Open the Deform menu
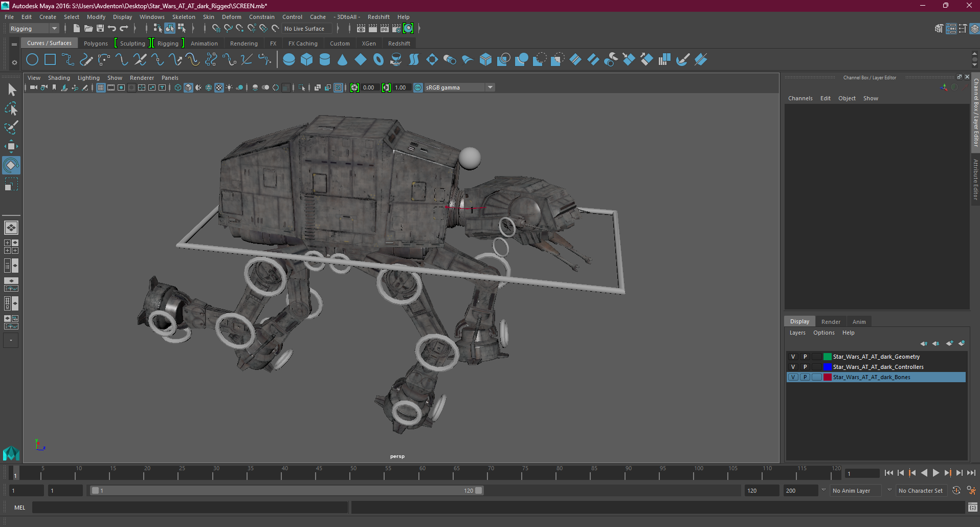This screenshot has width=980, height=527. (231, 17)
